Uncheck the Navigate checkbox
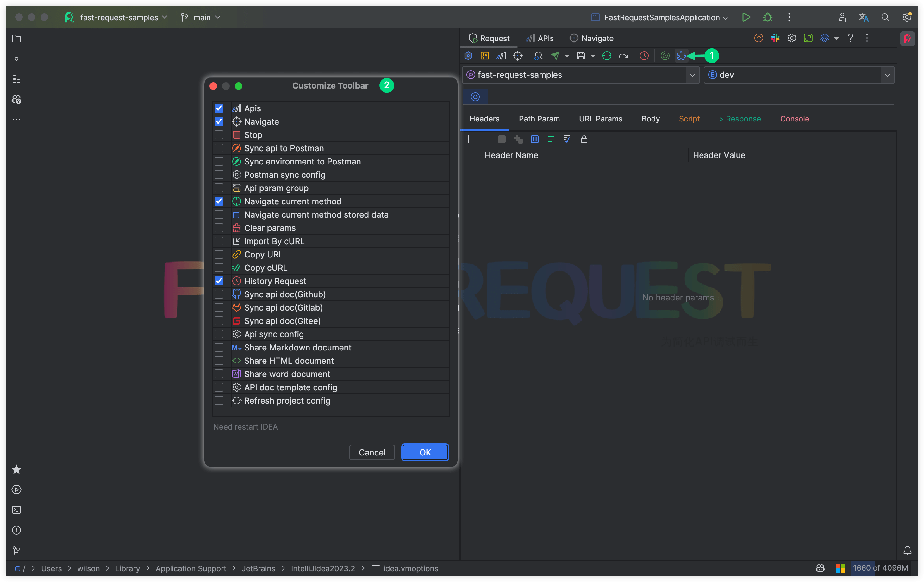This screenshot has height=582, width=924. pyautogui.click(x=219, y=121)
